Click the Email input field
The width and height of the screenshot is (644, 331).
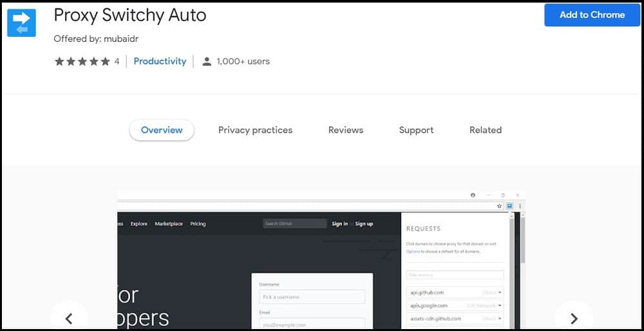tap(312, 325)
